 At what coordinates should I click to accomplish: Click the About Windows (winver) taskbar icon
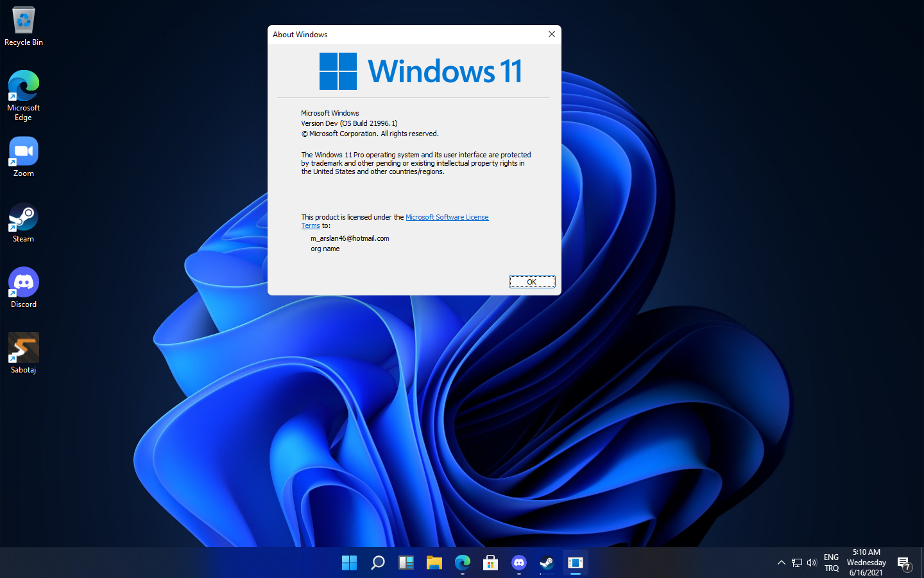click(x=576, y=563)
